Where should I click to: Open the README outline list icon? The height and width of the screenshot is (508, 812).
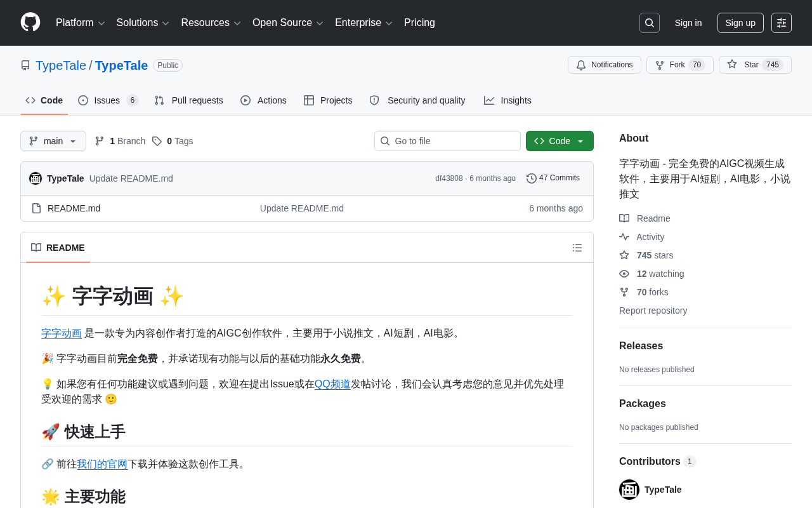coord(577,248)
